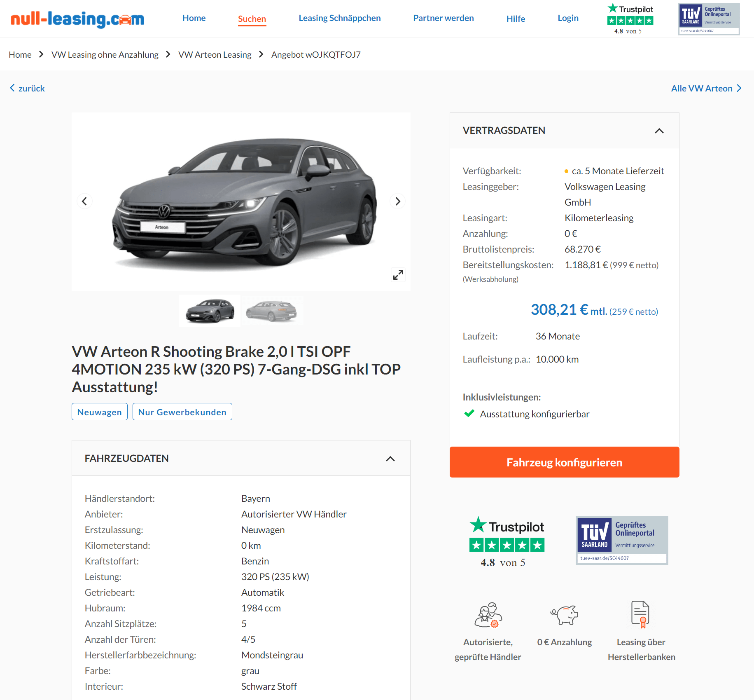Show previous car image arrow
This screenshot has width=754, height=700.
(x=84, y=201)
